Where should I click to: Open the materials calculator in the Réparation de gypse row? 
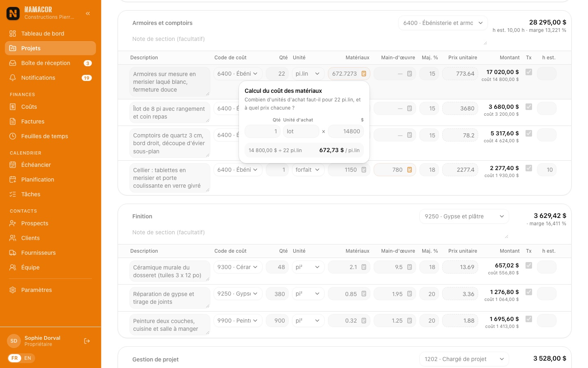tap(364, 294)
